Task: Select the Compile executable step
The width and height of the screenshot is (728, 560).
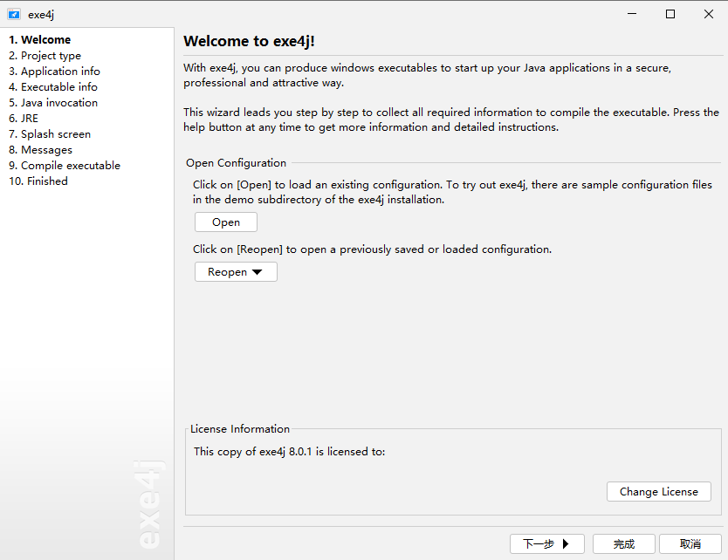Action: [65, 166]
